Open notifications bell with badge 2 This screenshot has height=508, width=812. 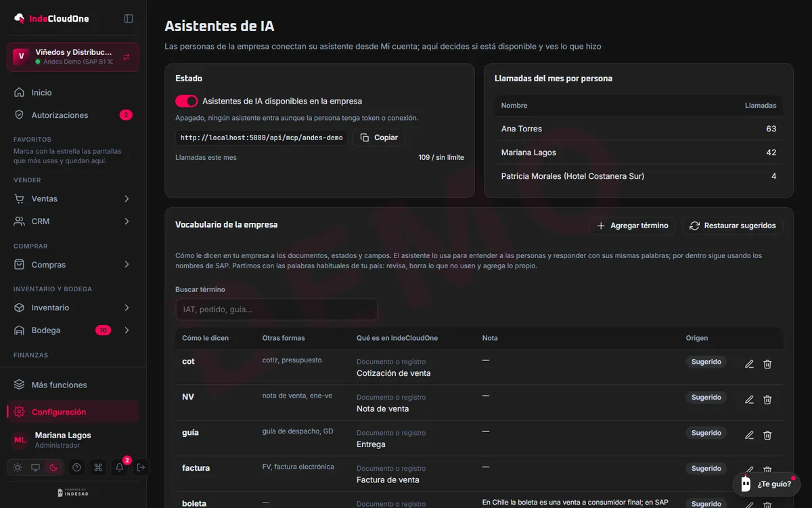point(120,467)
